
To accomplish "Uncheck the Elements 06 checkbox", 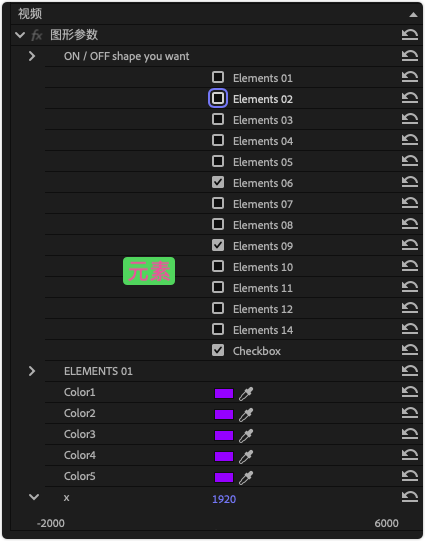I will pos(218,182).
